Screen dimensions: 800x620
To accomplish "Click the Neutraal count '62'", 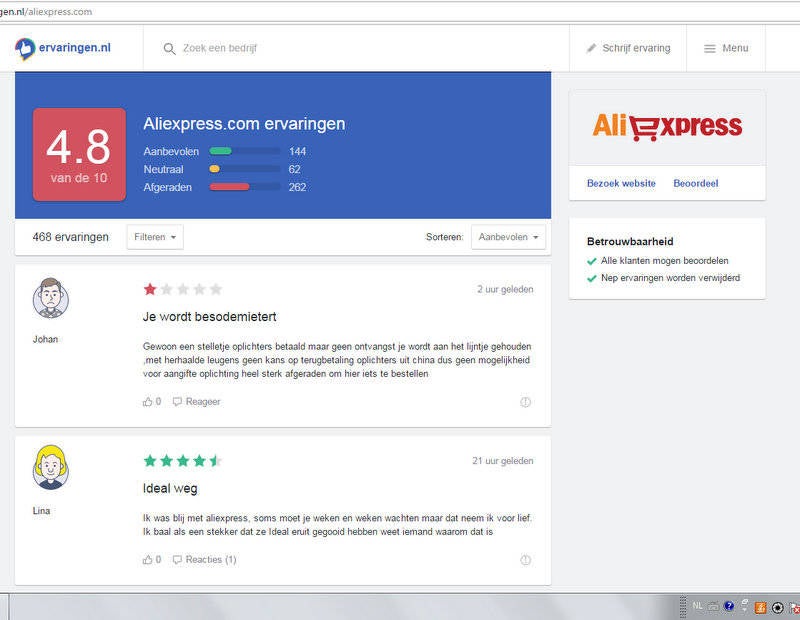I will tap(294, 169).
